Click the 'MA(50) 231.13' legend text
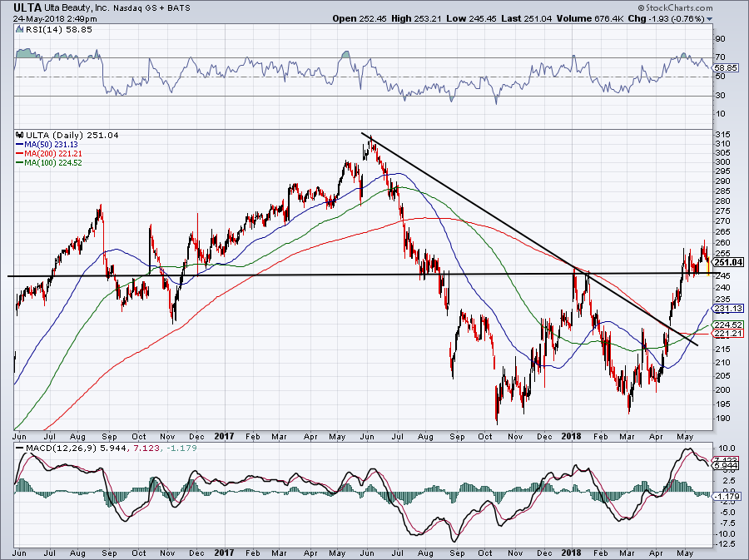 [51, 145]
